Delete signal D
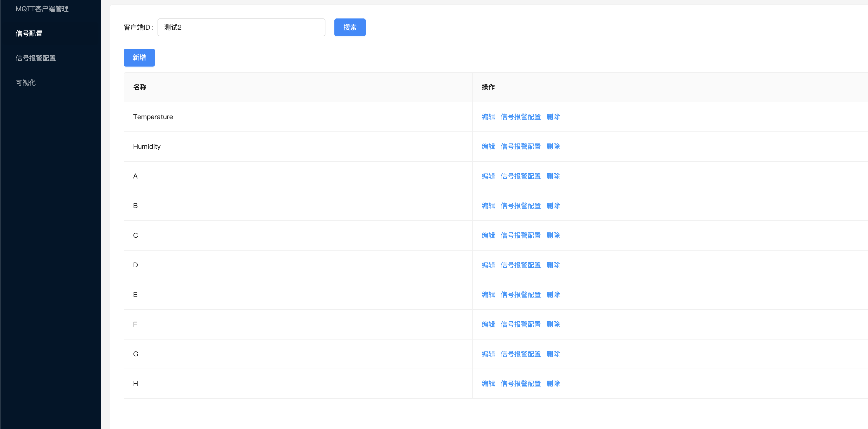The height and width of the screenshot is (429, 868). click(553, 265)
